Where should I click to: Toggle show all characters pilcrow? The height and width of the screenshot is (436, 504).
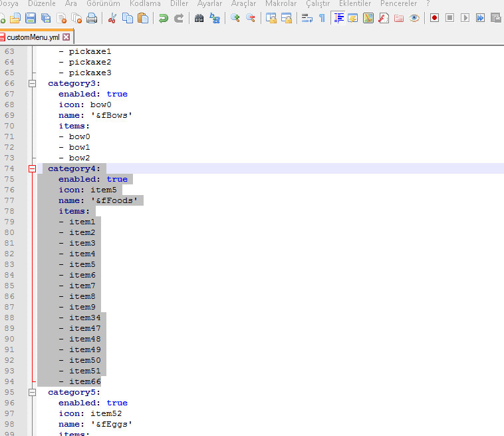tap(322, 18)
